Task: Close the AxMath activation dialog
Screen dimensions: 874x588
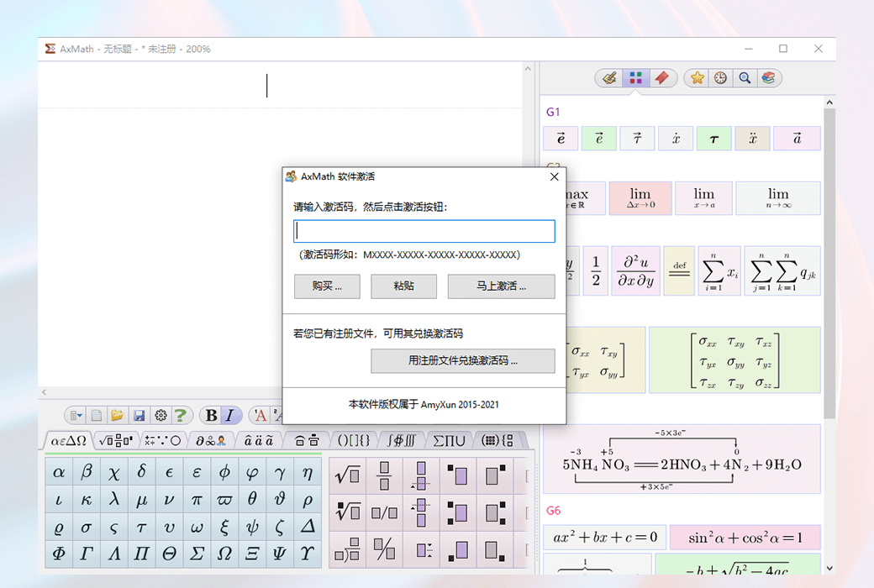Action: (x=554, y=176)
